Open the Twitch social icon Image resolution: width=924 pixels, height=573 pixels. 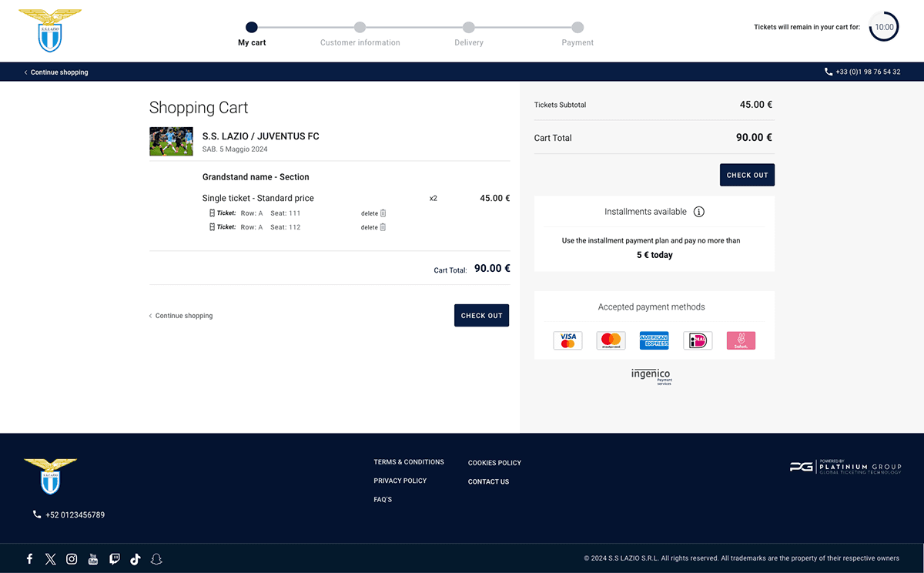coord(114,559)
